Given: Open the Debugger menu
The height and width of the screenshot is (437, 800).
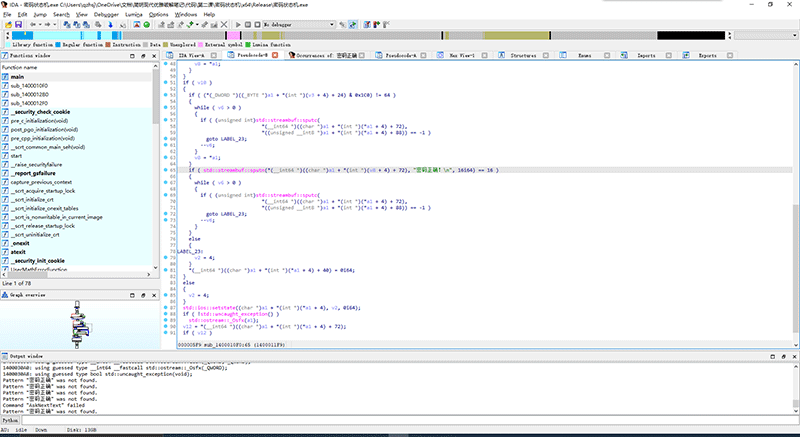Looking at the screenshot, I should click(106, 16).
